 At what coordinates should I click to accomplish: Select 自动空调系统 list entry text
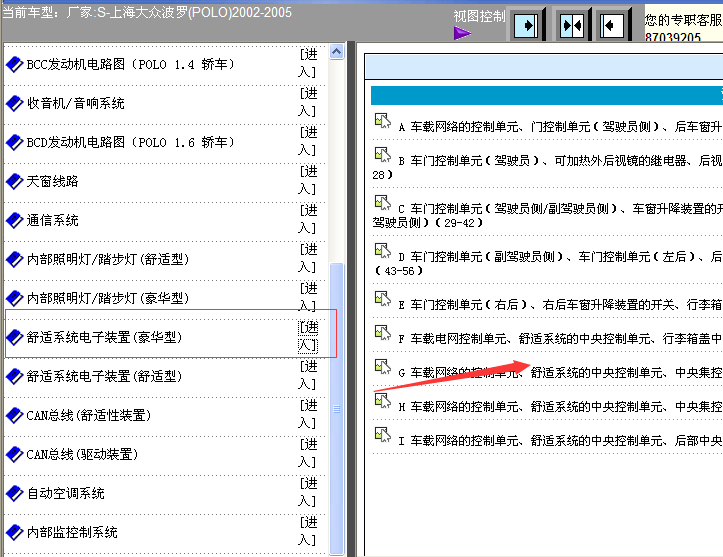click(x=65, y=493)
